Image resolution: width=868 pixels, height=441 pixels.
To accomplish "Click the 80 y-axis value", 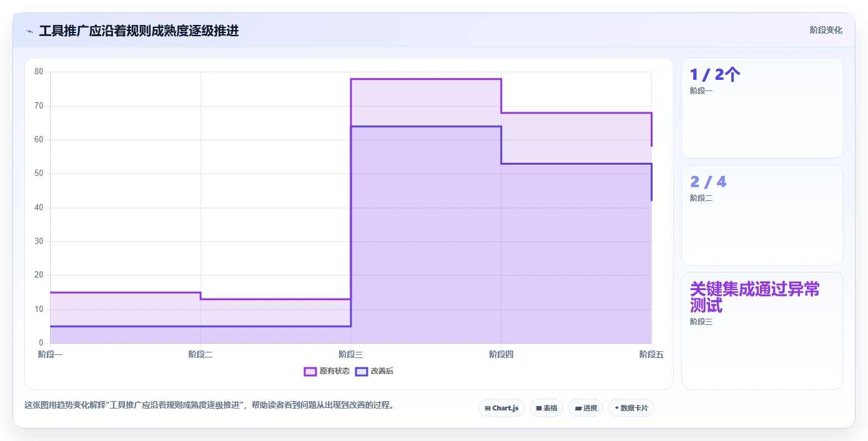I will tap(39, 72).
